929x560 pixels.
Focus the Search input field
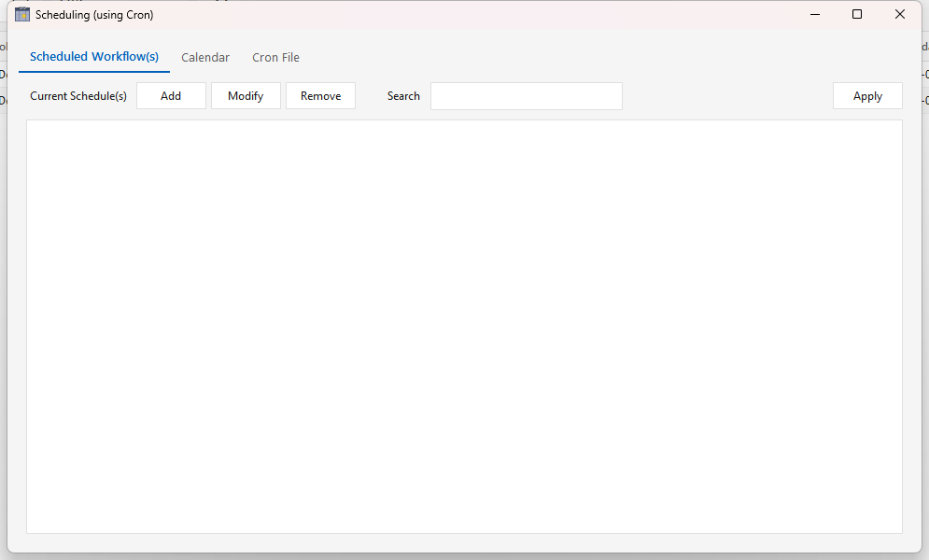coord(526,96)
